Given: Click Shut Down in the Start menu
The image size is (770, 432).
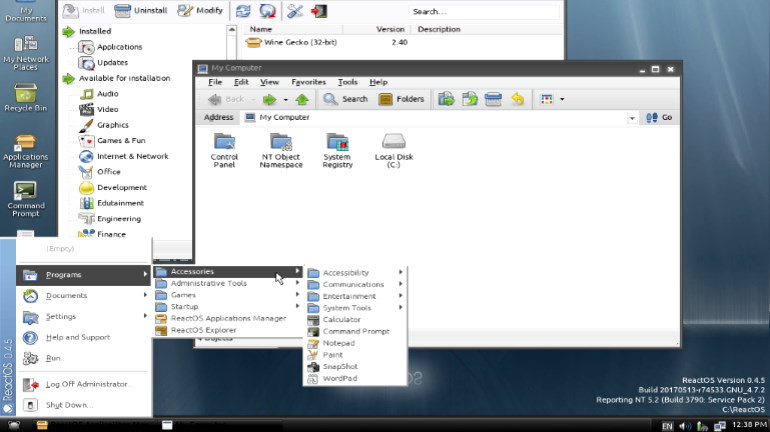Looking at the screenshot, I should pyautogui.click(x=83, y=405).
